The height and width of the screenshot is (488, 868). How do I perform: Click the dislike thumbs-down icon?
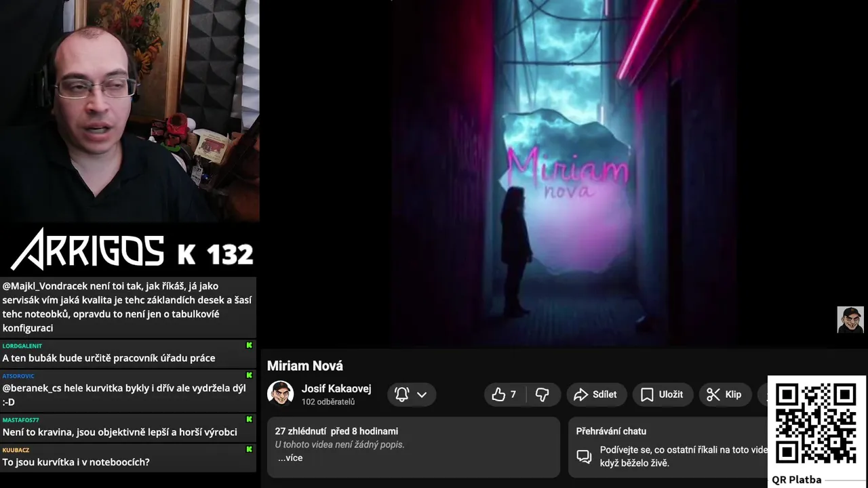(542, 394)
